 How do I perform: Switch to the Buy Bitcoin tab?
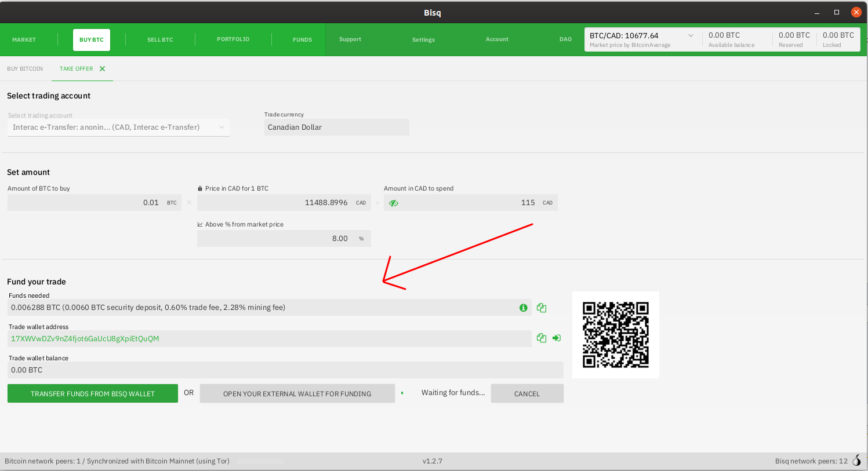(25, 69)
